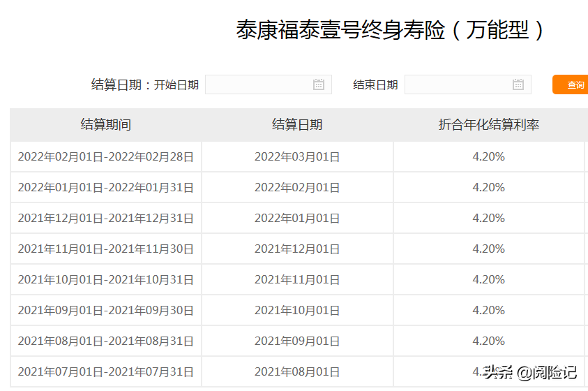The height and width of the screenshot is (391, 588).
Task: Select the cell 2021年11月01日-2021年11月30日
Action: [106, 249]
